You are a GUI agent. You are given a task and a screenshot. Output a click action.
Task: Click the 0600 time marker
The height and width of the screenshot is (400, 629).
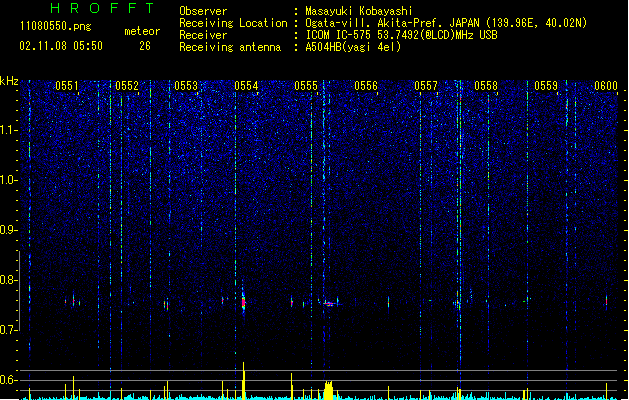tap(606, 86)
